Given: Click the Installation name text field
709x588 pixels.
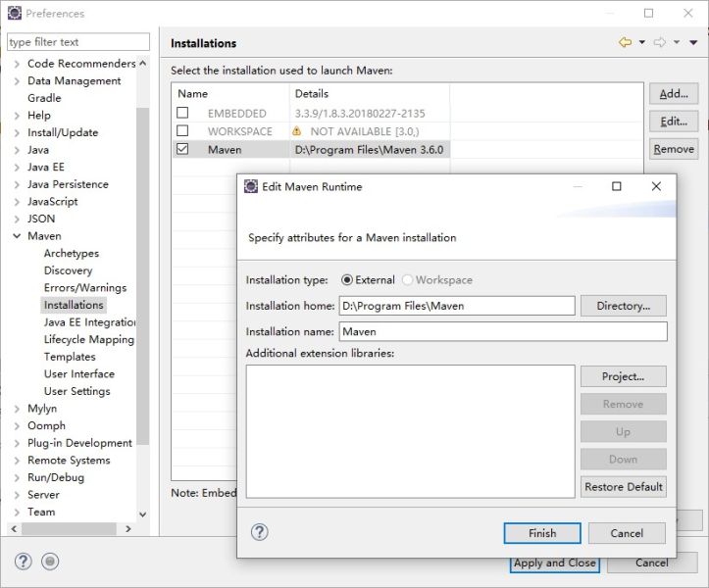Looking at the screenshot, I should [502, 332].
